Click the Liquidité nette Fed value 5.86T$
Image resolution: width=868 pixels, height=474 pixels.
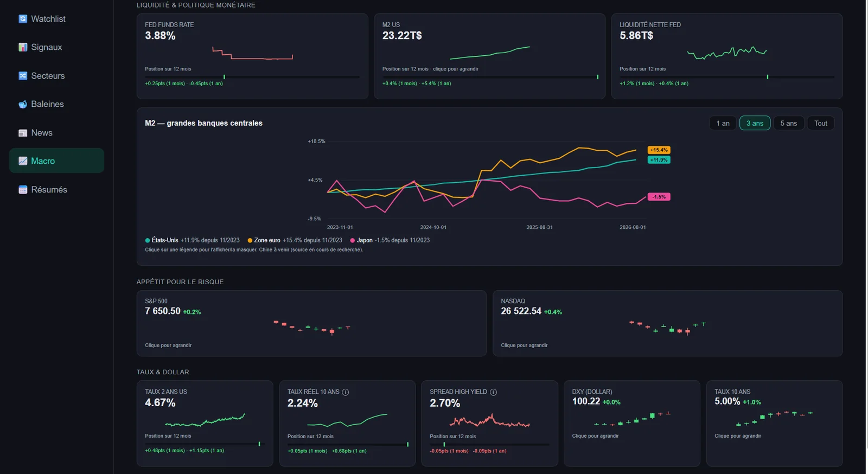click(636, 36)
